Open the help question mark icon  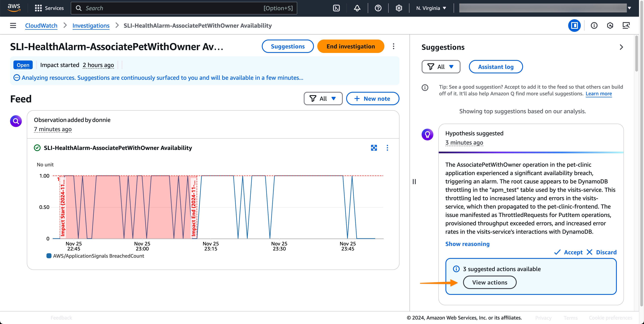[378, 8]
